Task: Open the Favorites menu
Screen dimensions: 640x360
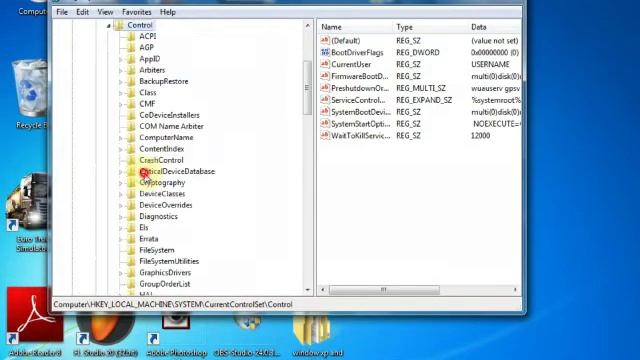Action: pyautogui.click(x=137, y=12)
